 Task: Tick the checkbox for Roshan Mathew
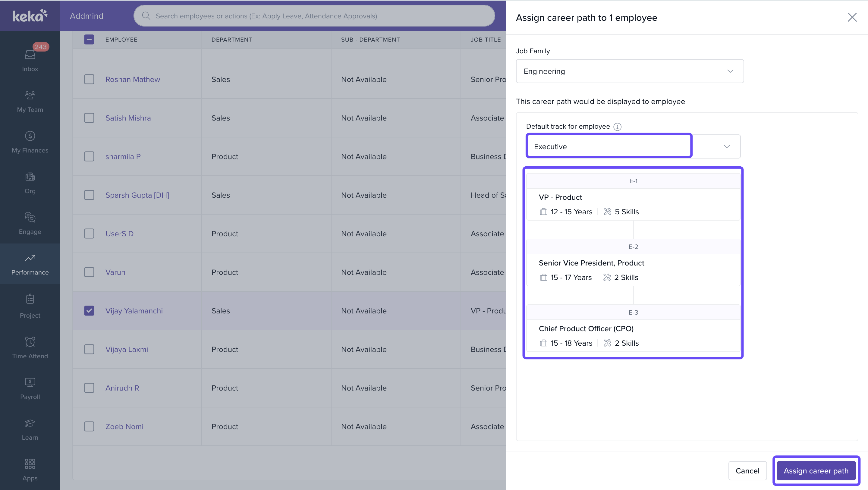tap(89, 80)
